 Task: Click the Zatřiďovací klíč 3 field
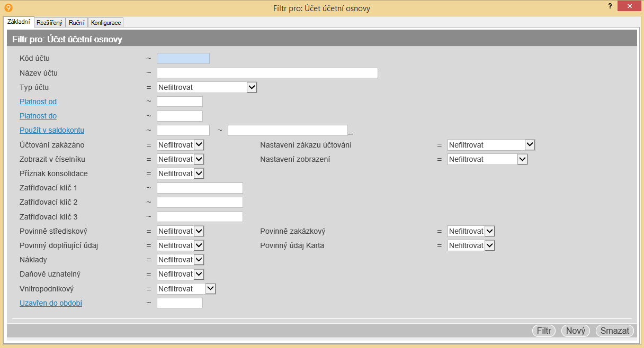pos(200,217)
